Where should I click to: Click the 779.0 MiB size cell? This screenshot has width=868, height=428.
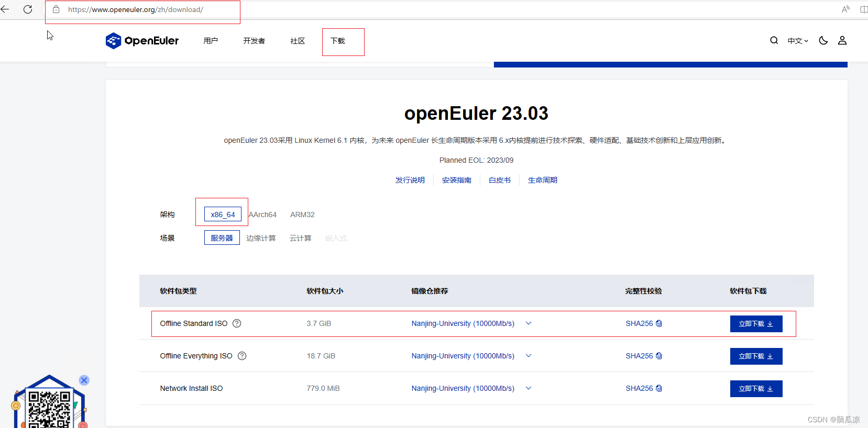tap(323, 388)
